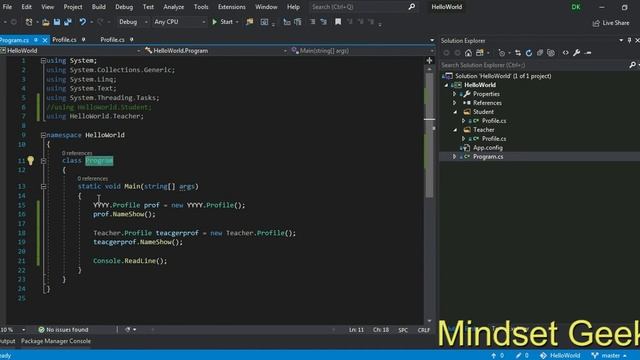Select App.config in Solution Explorer
The width and height of the screenshot is (640, 360).
click(x=488, y=148)
